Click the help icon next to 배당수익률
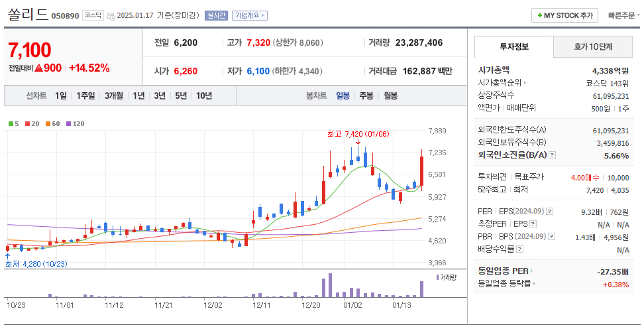The height and width of the screenshot is (325, 644). (x=519, y=249)
